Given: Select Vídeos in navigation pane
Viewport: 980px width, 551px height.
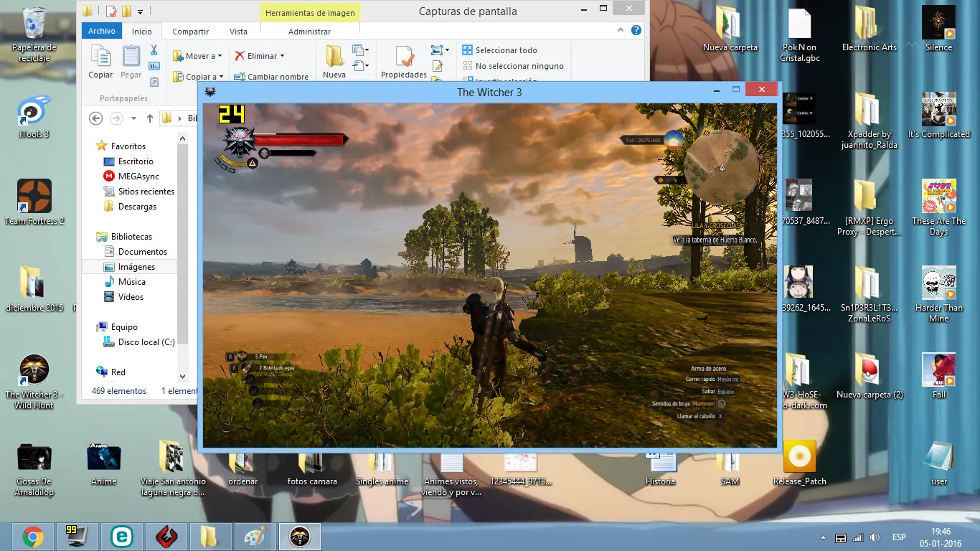Looking at the screenshot, I should pos(124,297).
